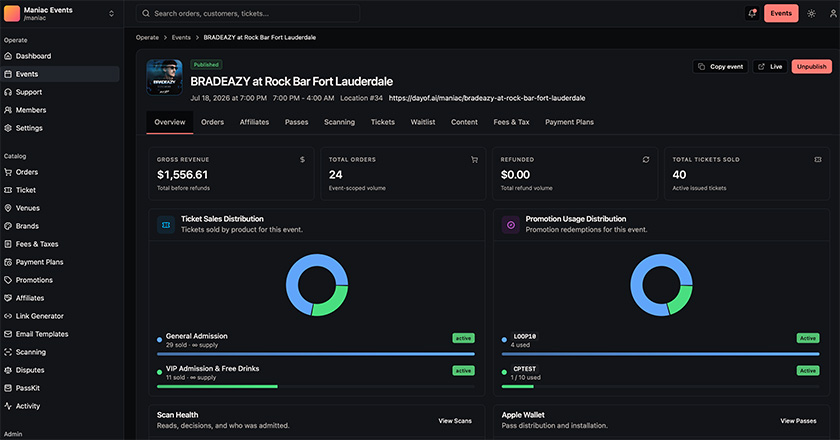
Task: Open the Waitlist tab
Action: pyautogui.click(x=423, y=122)
